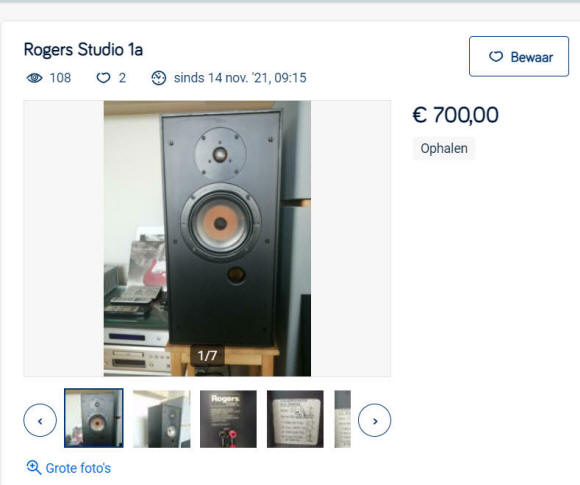The height and width of the screenshot is (485, 580).
Task: Show next thumbnails with right arrow
Action: (374, 420)
